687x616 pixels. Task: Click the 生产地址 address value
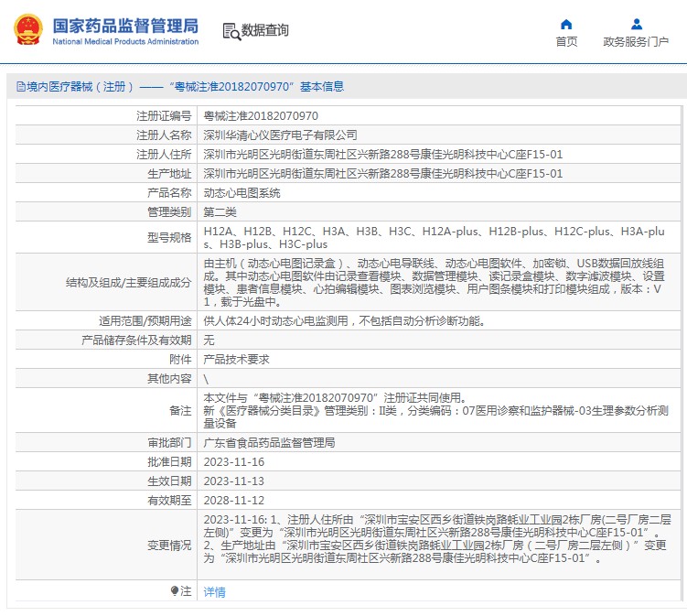[383, 174]
